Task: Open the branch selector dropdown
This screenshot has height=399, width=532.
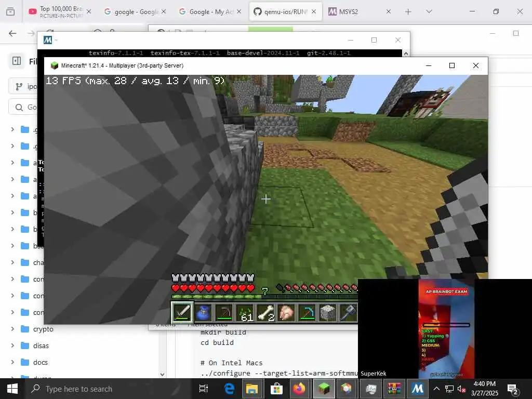Action: (24, 87)
